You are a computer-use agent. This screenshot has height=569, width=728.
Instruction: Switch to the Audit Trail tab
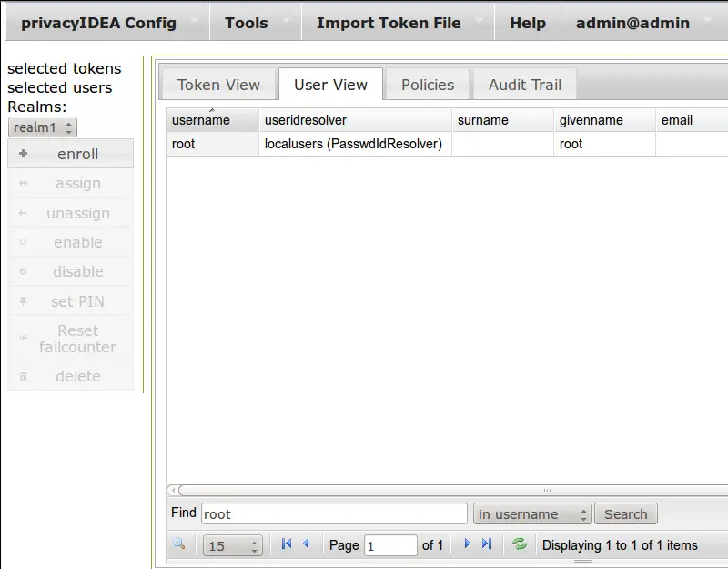point(525,85)
